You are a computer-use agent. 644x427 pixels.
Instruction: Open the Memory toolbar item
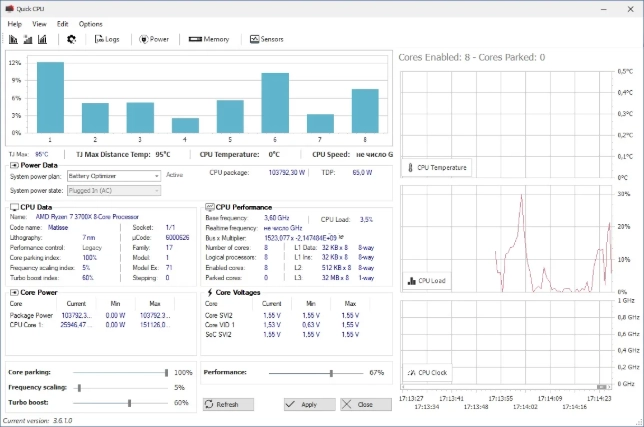(x=210, y=39)
